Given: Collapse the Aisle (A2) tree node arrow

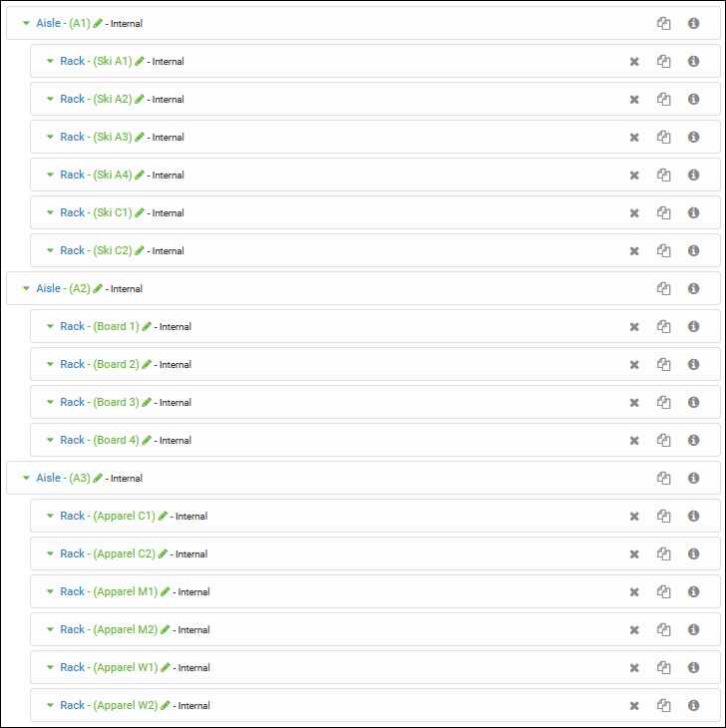Looking at the screenshot, I should pyautogui.click(x=27, y=288).
